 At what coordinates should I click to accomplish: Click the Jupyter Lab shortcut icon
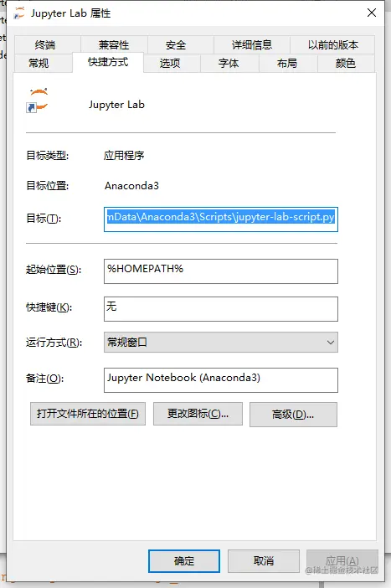coord(38,101)
